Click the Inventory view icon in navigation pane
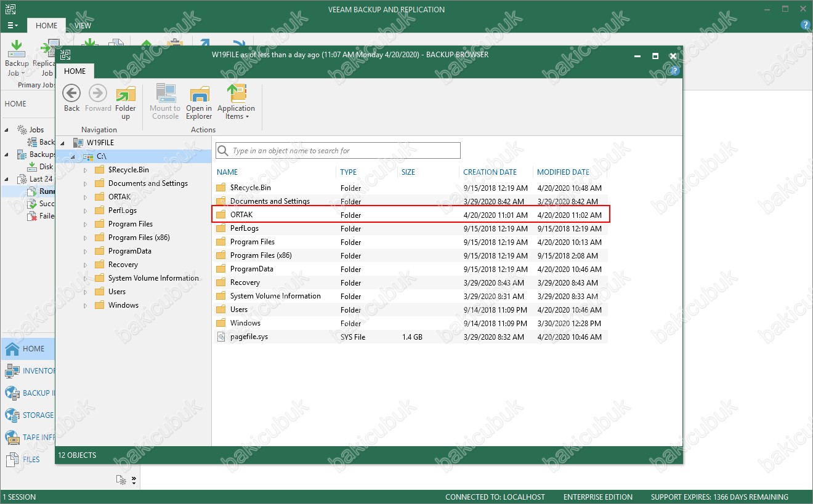The width and height of the screenshot is (813, 504). click(x=12, y=371)
